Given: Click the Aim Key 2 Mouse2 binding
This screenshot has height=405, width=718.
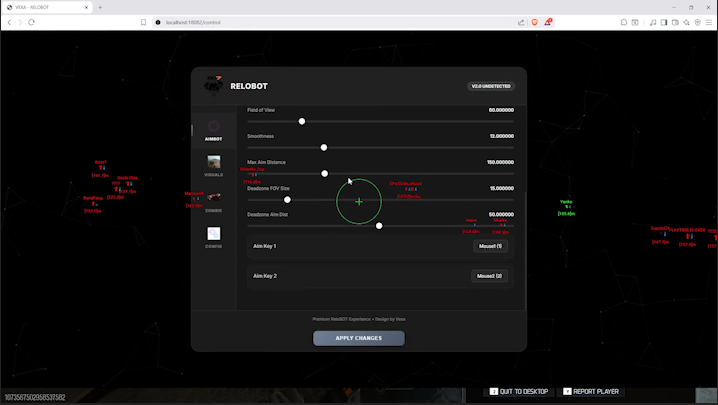Looking at the screenshot, I should (x=489, y=276).
